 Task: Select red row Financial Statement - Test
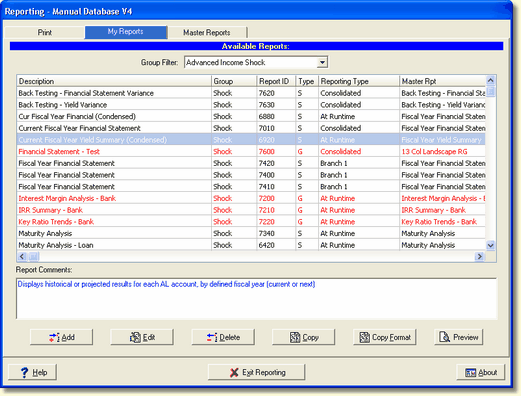251,151
